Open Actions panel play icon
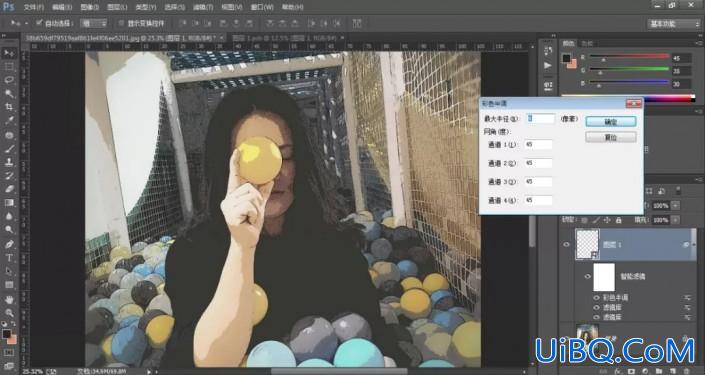Viewport: 705px width, 375px height. click(x=548, y=66)
